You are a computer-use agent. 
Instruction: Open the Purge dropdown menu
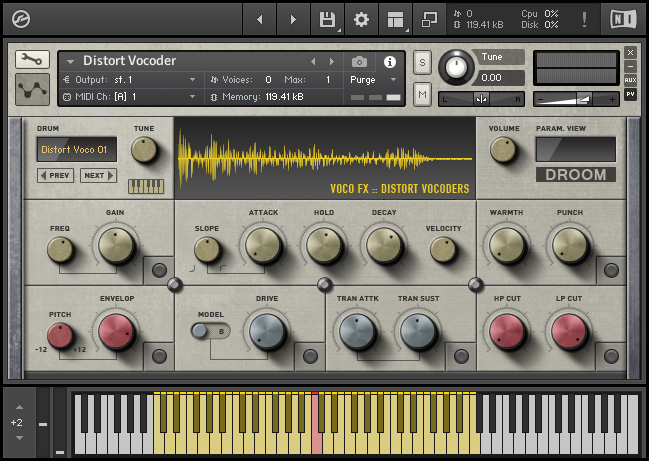point(373,79)
